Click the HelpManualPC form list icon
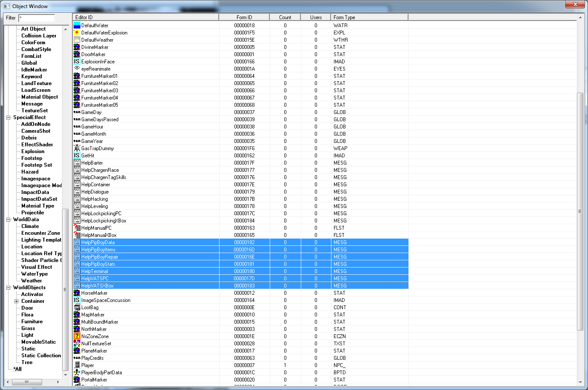 (x=77, y=228)
